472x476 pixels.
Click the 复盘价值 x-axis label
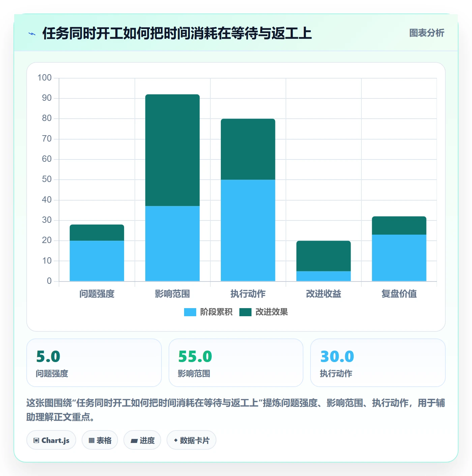(x=399, y=294)
